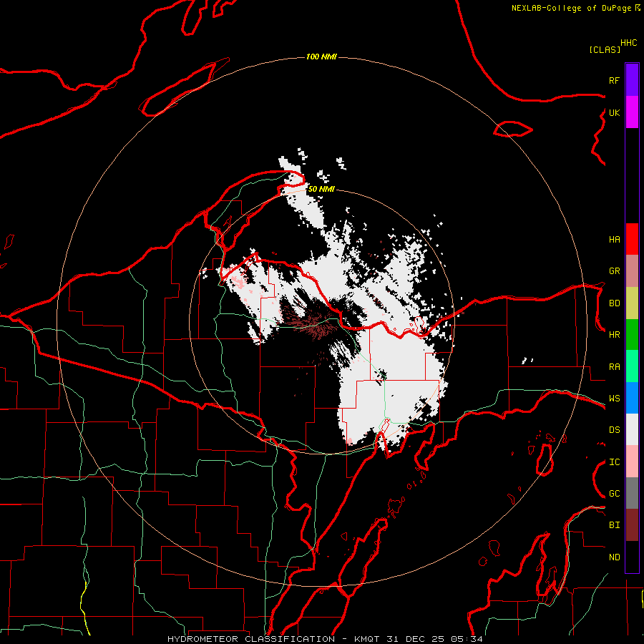This screenshot has width=644, height=644.
Task: Select the GC gray legend swatch
Action: [632, 493]
